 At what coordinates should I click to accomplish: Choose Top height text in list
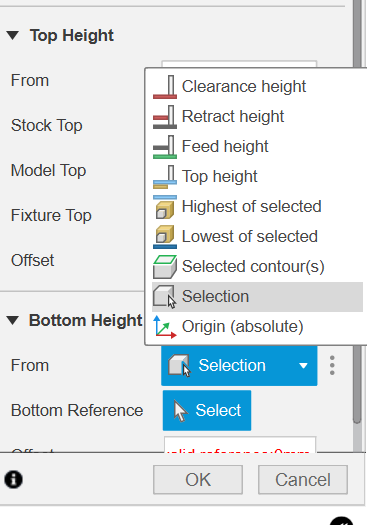220,176
